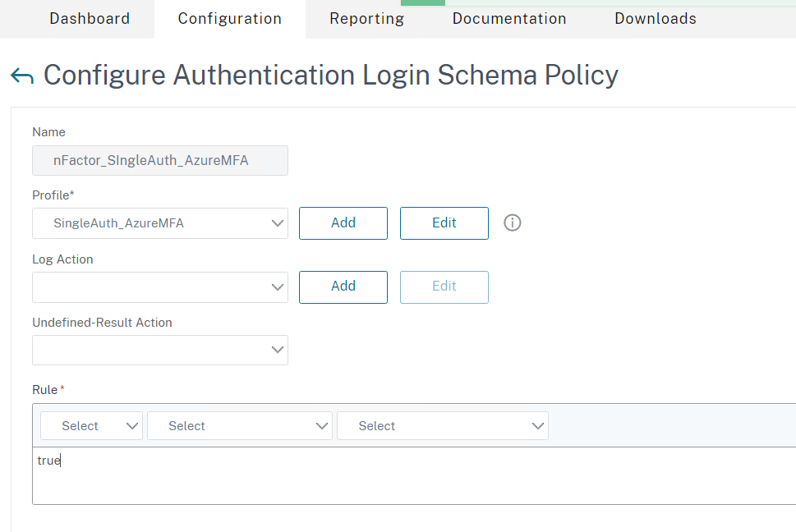Click the chevron arrow of the Profile dropdown
The width and height of the screenshot is (796, 532).
tap(277, 223)
